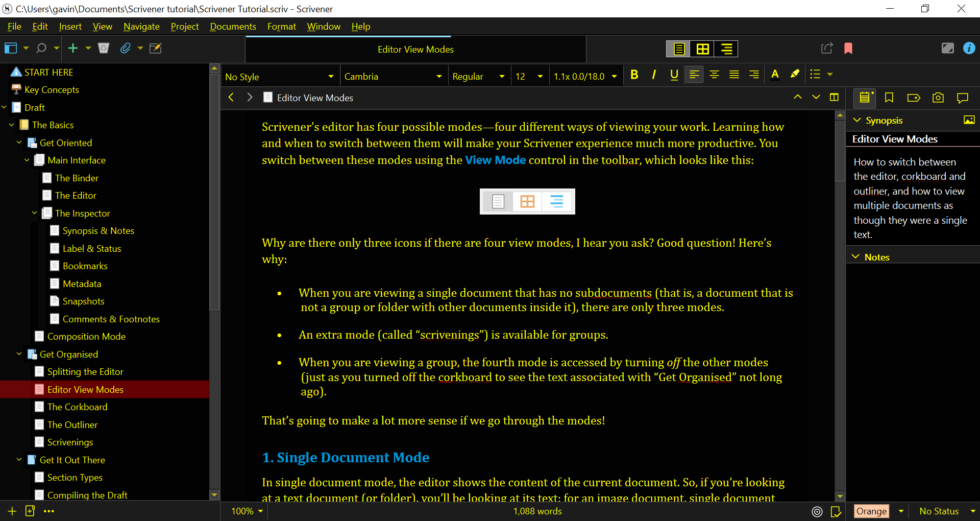The width and height of the screenshot is (980, 521).
Task: Open the No Style dropdown
Action: pyautogui.click(x=279, y=77)
